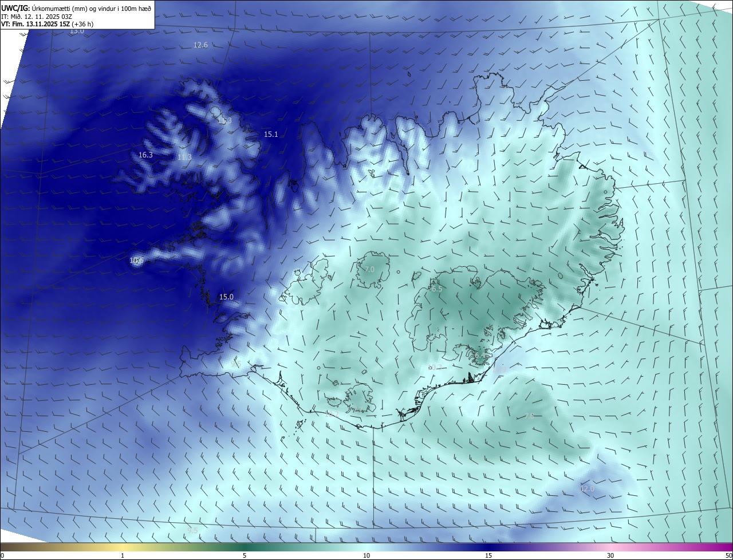This screenshot has height=560, width=733.
Task: Click the 10.9 value label
Action: [x=499, y=369]
